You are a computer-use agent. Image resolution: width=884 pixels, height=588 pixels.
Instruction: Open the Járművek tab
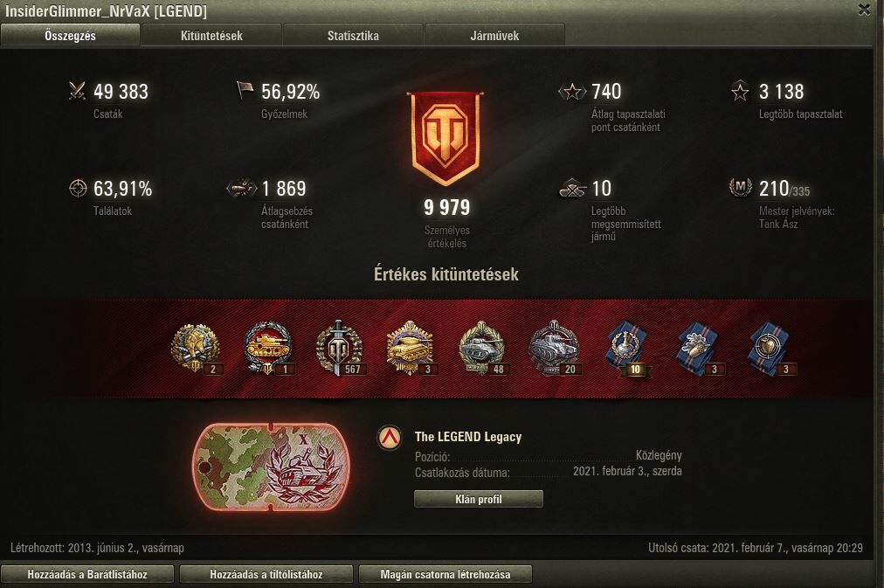(x=494, y=36)
